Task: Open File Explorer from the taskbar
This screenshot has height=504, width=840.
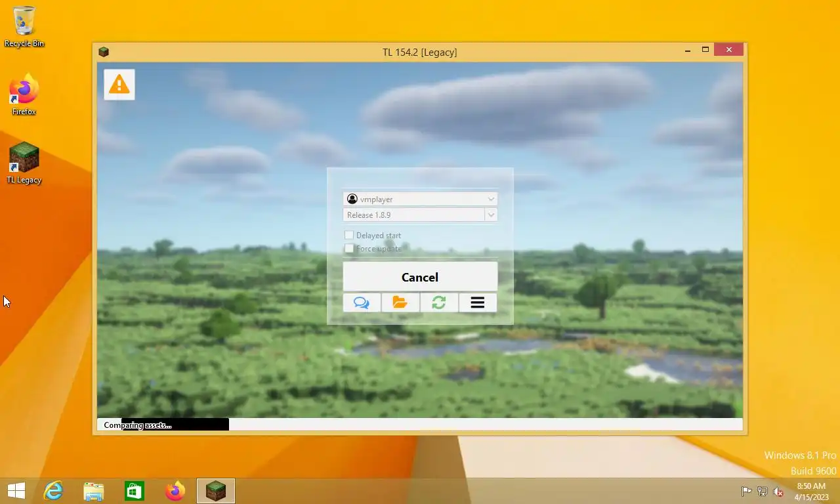Action: (x=94, y=491)
